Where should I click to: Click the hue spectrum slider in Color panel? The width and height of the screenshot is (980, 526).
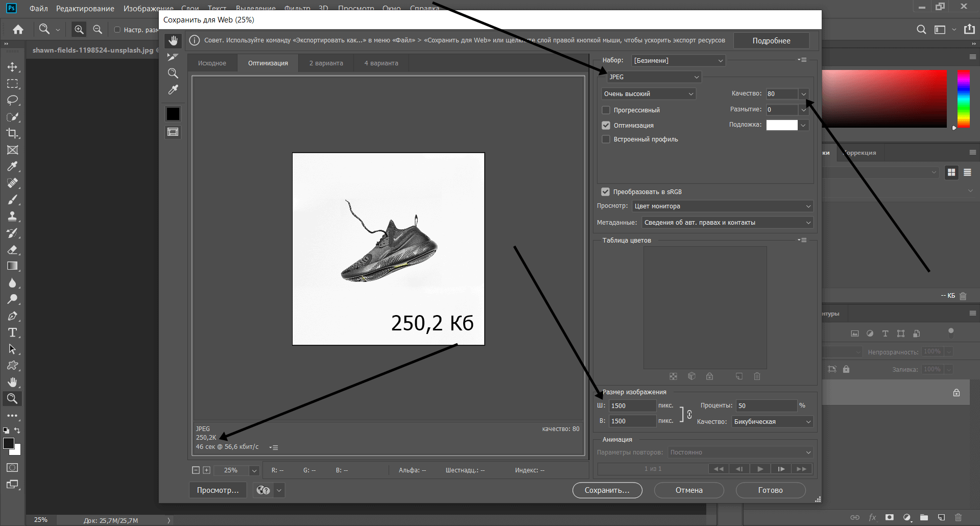pyautogui.click(x=964, y=99)
